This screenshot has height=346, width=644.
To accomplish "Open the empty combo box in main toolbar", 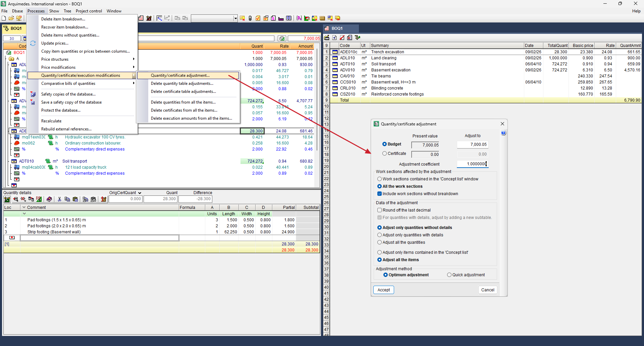I will pyautogui.click(x=235, y=18).
